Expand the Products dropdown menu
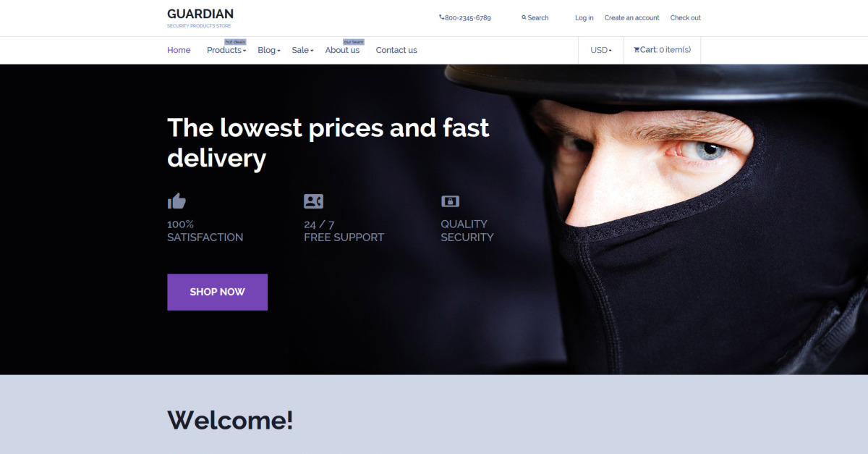 pos(226,50)
